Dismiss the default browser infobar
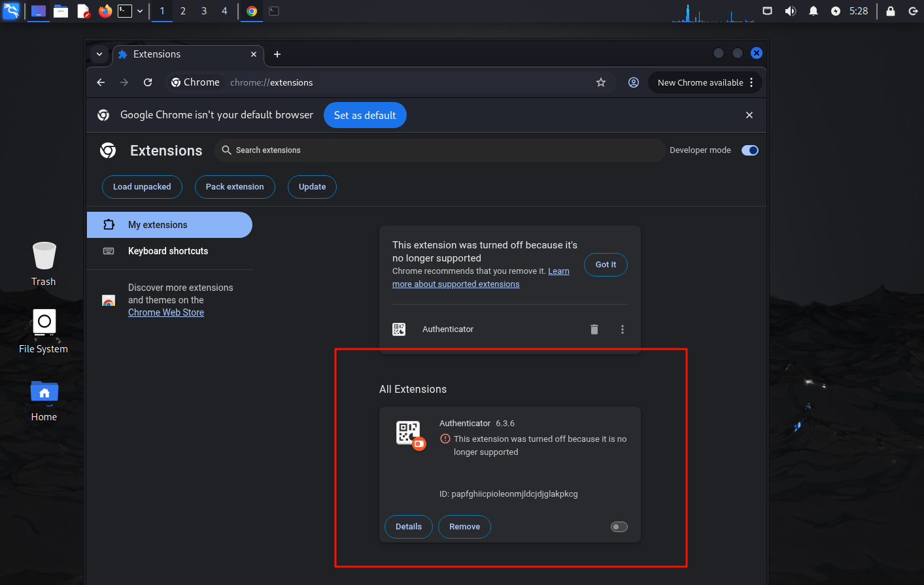This screenshot has width=924, height=585. pyautogui.click(x=749, y=115)
